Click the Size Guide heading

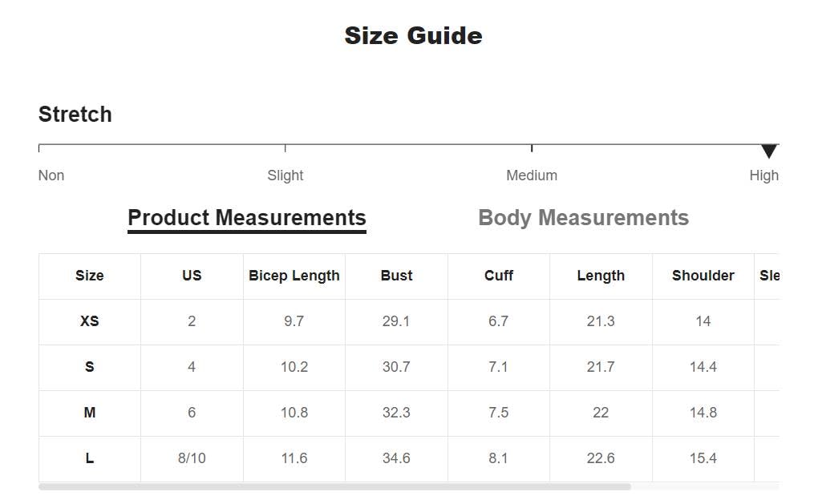[413, 36]
